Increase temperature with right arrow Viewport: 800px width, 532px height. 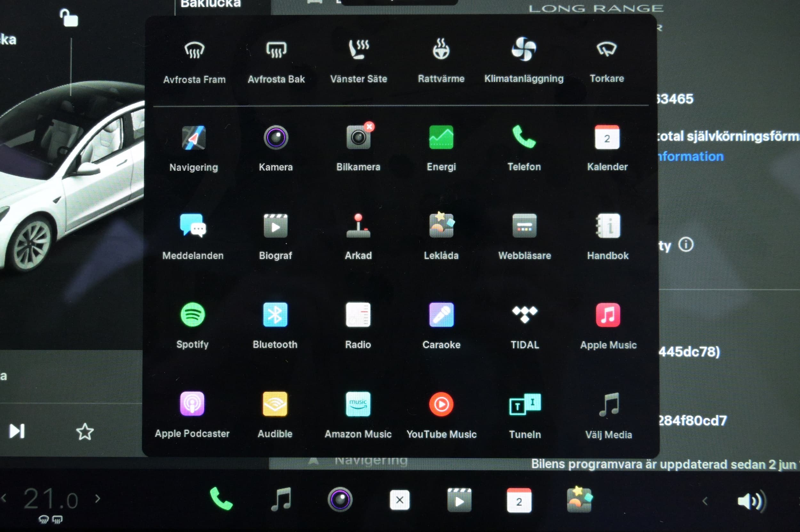click(x=98, y=498)
